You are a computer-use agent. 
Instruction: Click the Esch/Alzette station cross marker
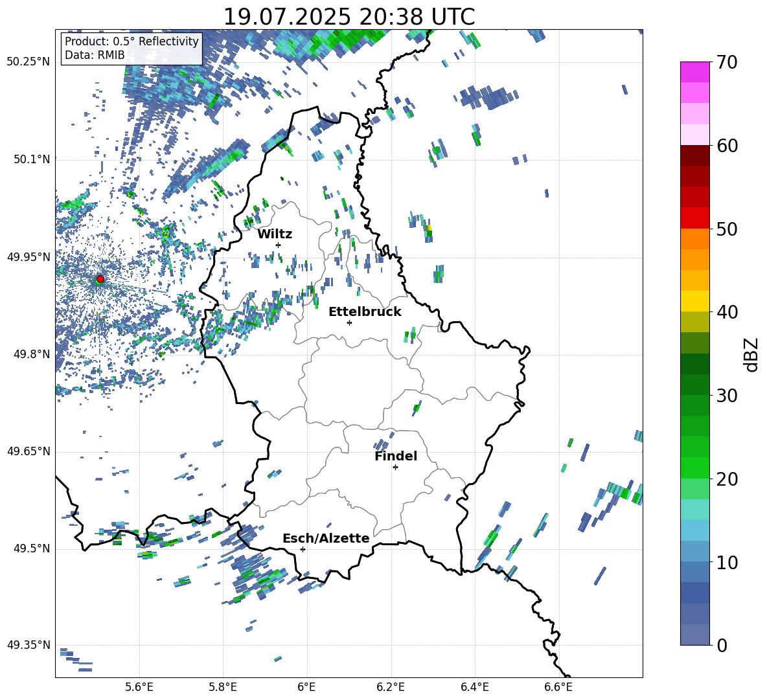click(303, 549)
